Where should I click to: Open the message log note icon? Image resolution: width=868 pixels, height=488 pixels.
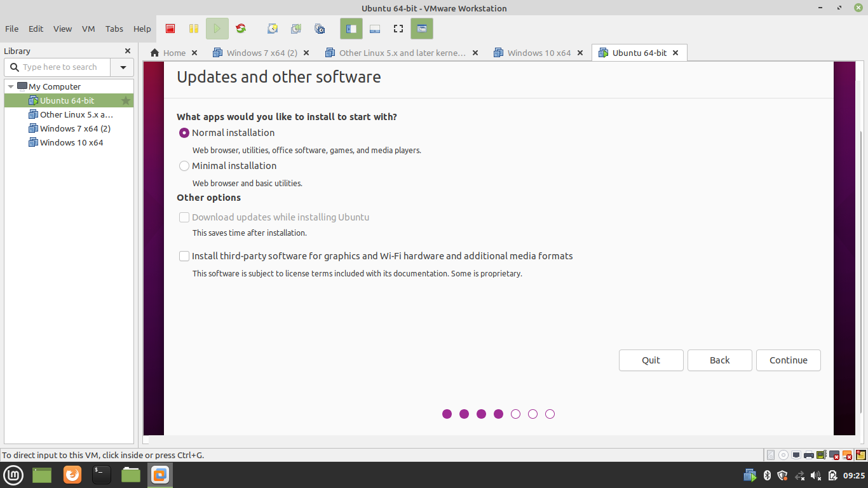pos(861,455)
